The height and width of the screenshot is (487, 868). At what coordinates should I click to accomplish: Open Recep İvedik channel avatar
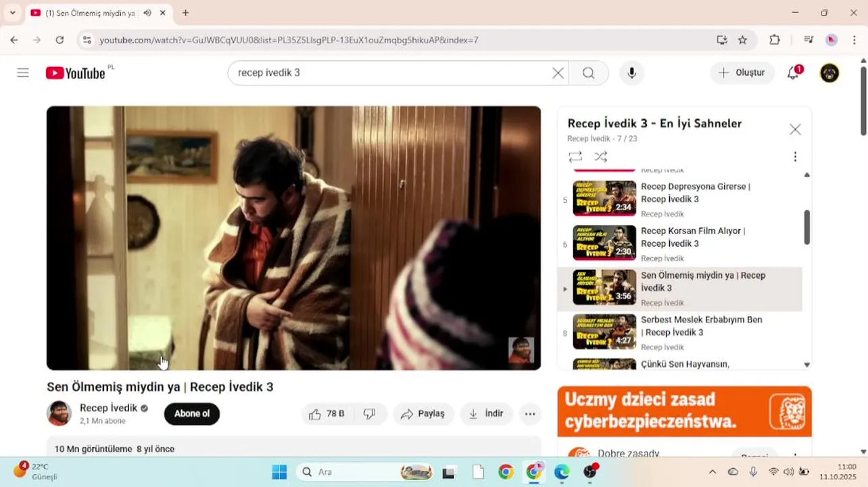(59, 413)
